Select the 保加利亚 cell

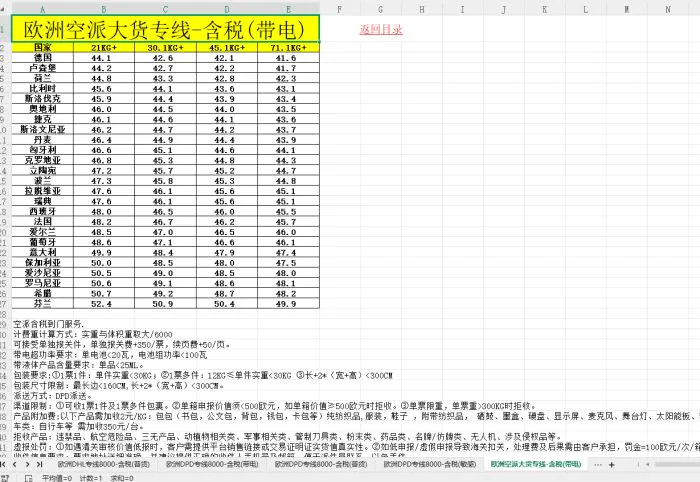tap(42, 263)
